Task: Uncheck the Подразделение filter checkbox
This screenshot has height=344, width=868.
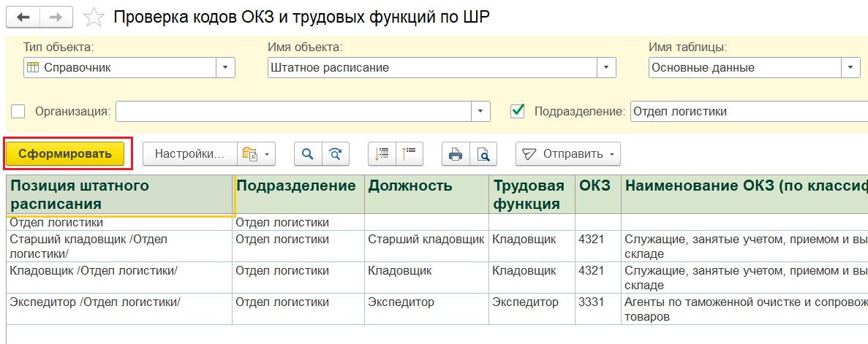Action: 518,111
